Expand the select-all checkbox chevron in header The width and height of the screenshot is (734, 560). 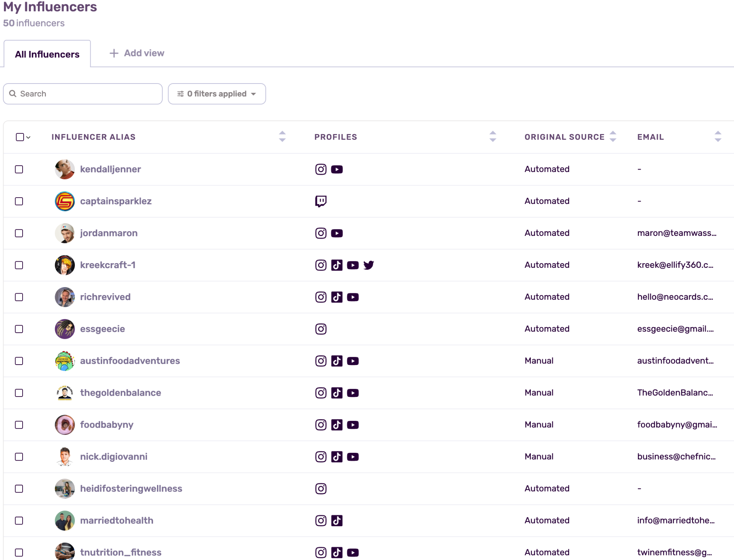(x=29, y=137)
